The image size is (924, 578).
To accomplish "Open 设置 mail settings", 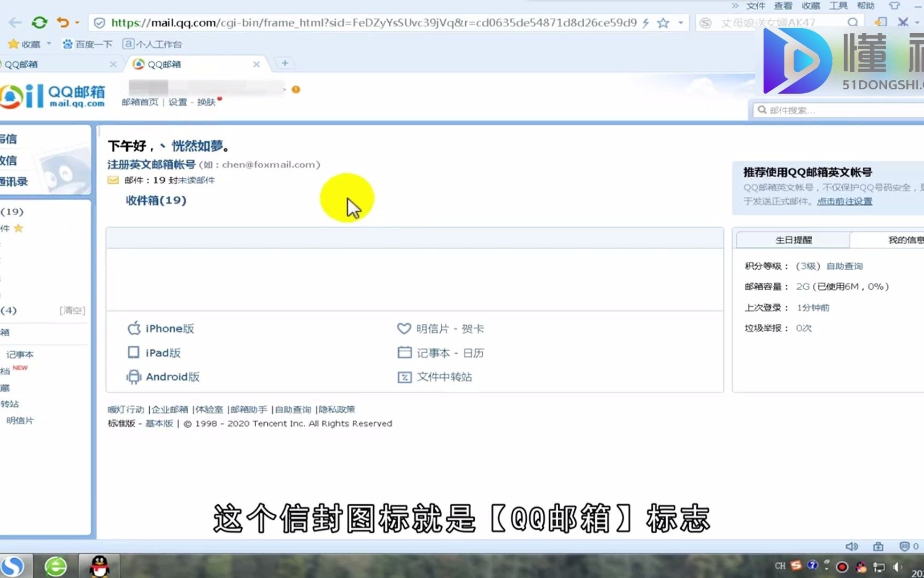I will click(x=178, y=102).
